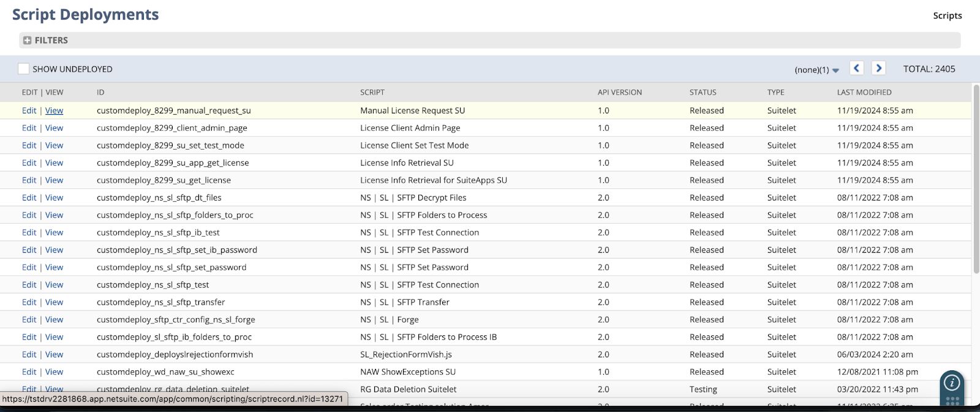Enable the Show Undeployed checkbox
Viewport: 980px width, 412px height.
[x=23, y=69]
